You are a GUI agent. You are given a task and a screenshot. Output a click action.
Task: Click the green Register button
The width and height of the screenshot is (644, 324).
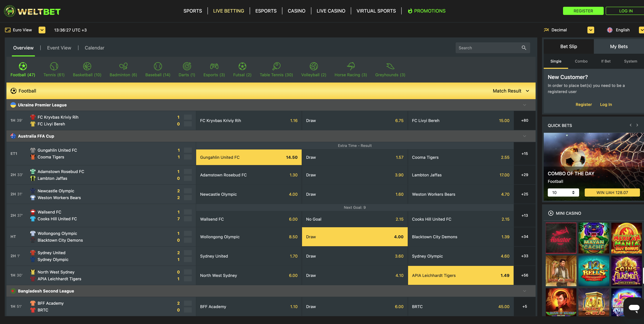tap(583, 11)
